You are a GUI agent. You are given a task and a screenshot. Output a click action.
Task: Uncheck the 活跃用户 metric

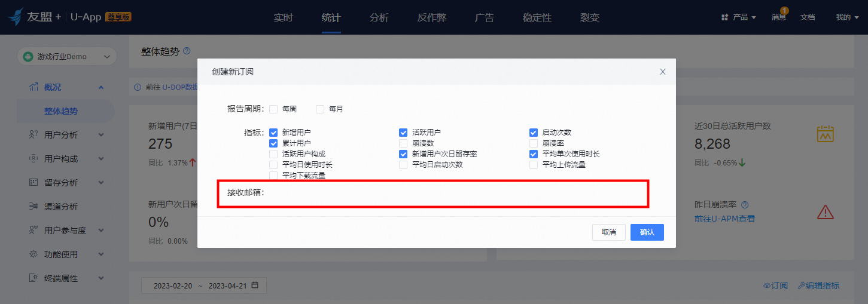tap(403, 133)
